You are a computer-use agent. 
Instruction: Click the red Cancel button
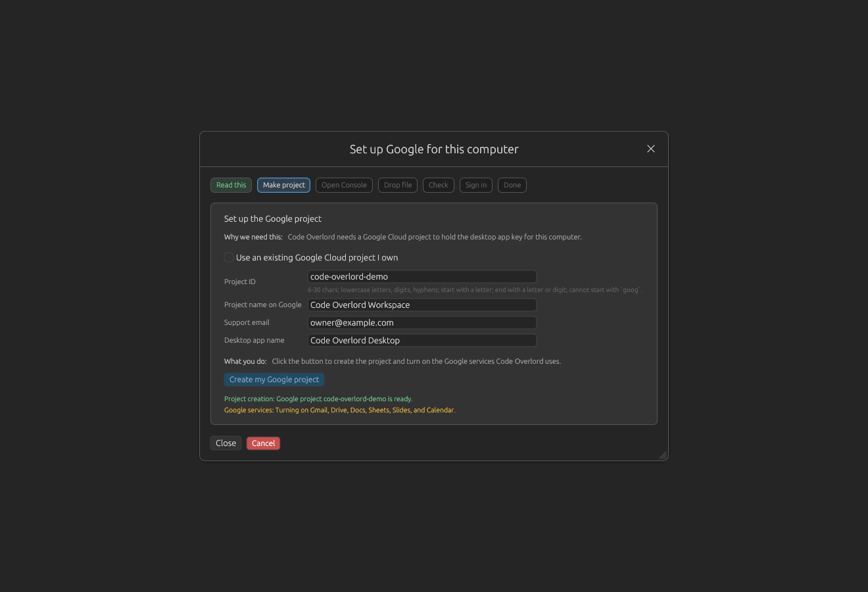click(263, 443)
